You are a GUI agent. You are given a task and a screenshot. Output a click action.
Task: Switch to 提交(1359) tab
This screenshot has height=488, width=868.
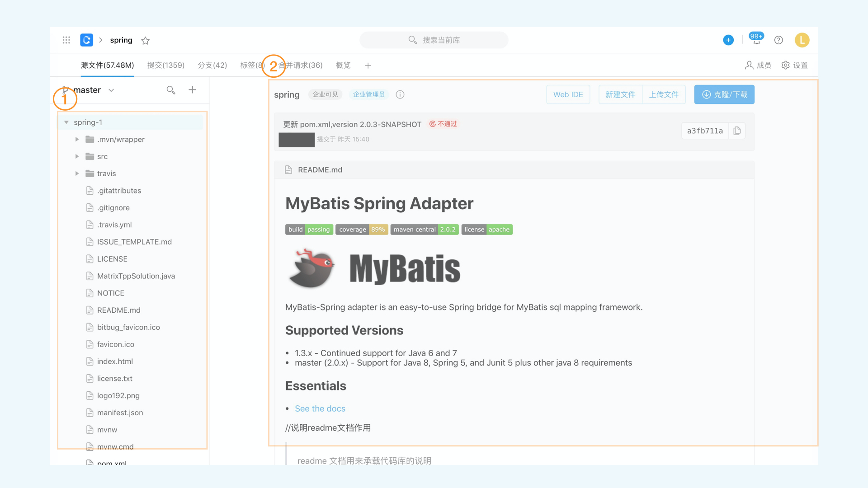pos(166,65)
